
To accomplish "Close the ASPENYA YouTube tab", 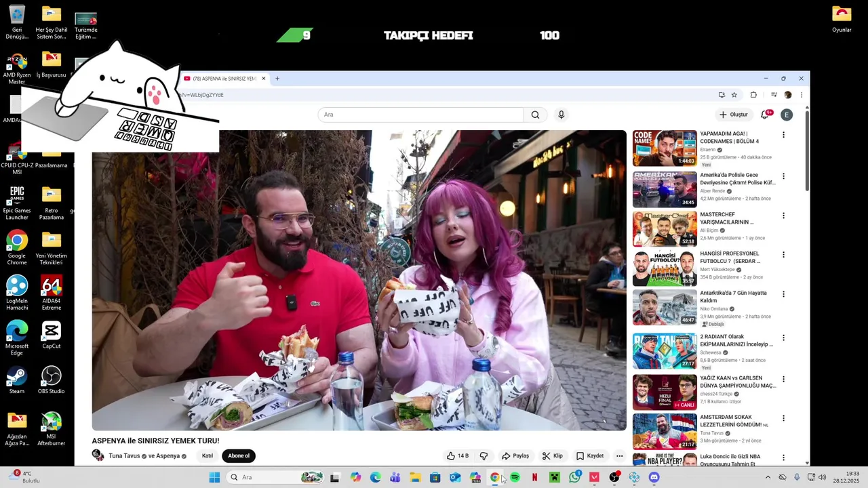I will pos(264,79).
